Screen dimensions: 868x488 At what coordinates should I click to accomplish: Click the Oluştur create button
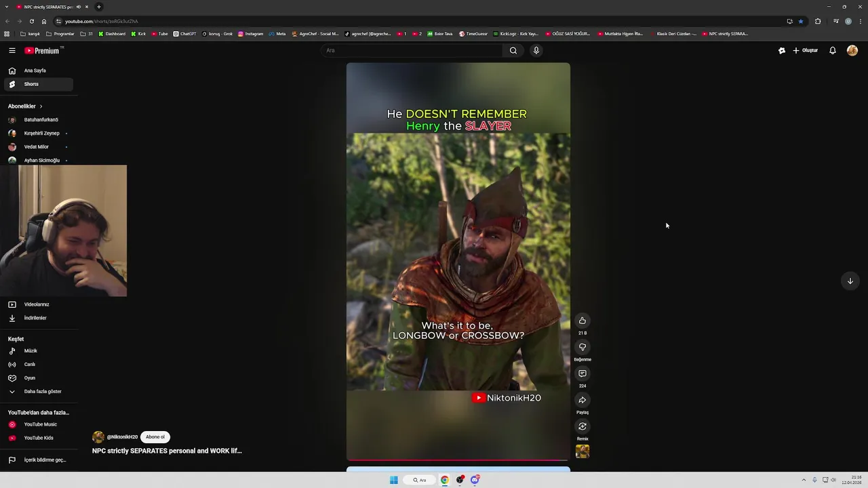(806, 50)
